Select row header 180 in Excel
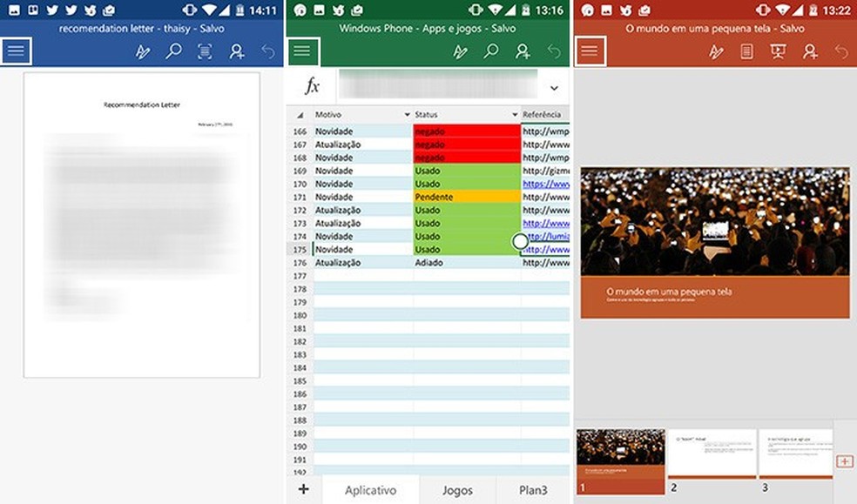857x504 pixels. point(300,315)
